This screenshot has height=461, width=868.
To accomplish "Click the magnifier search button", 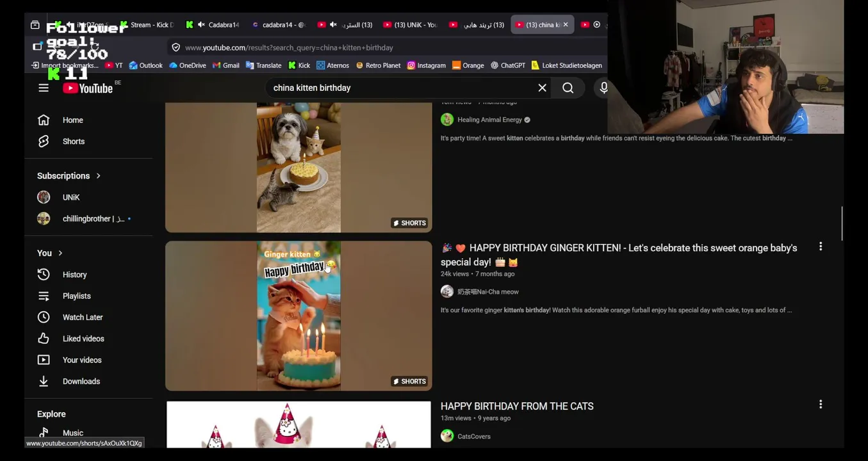I will tap(568, 88).
